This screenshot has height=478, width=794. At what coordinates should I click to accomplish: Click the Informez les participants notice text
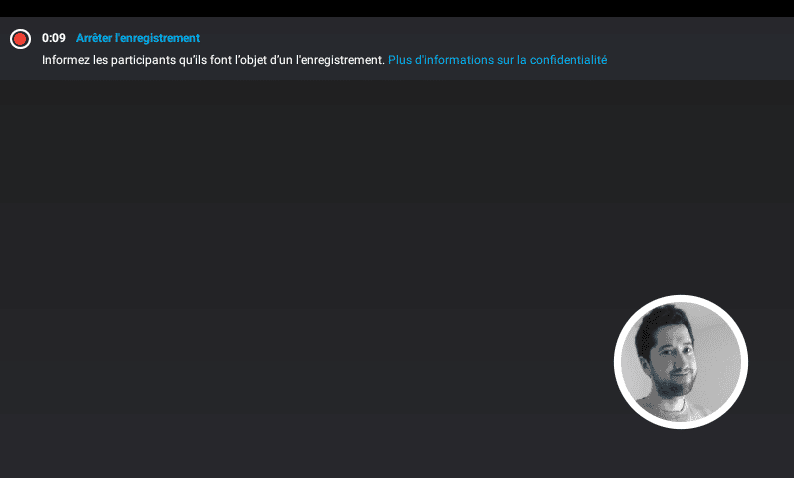[x=213, y=60]
